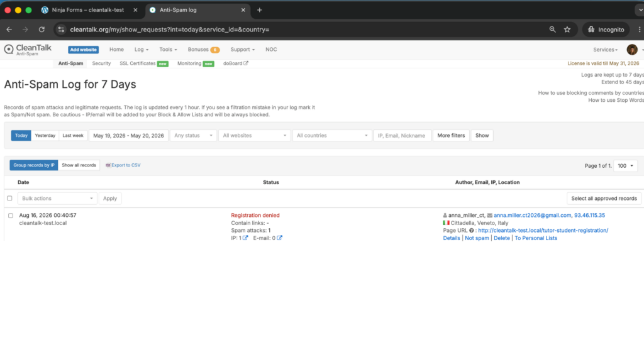
Task: Open the Any status dropdown
Action: tap(193, 136)
